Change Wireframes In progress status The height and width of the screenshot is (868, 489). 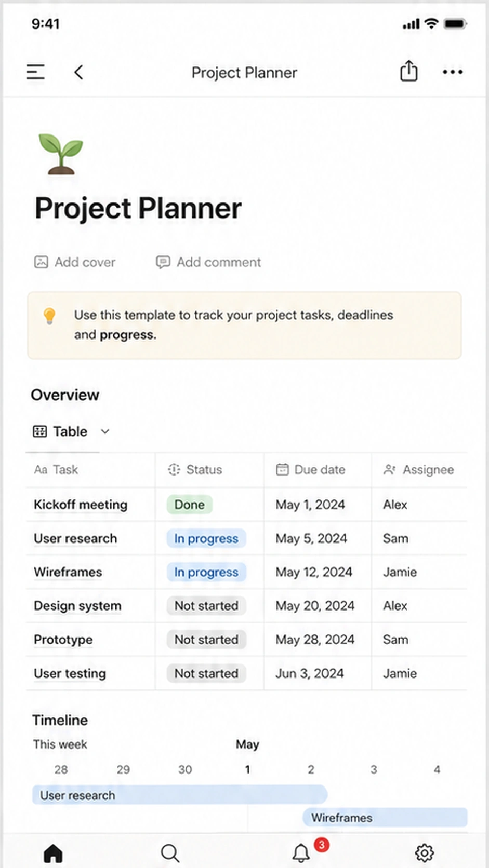coord(206,572)
